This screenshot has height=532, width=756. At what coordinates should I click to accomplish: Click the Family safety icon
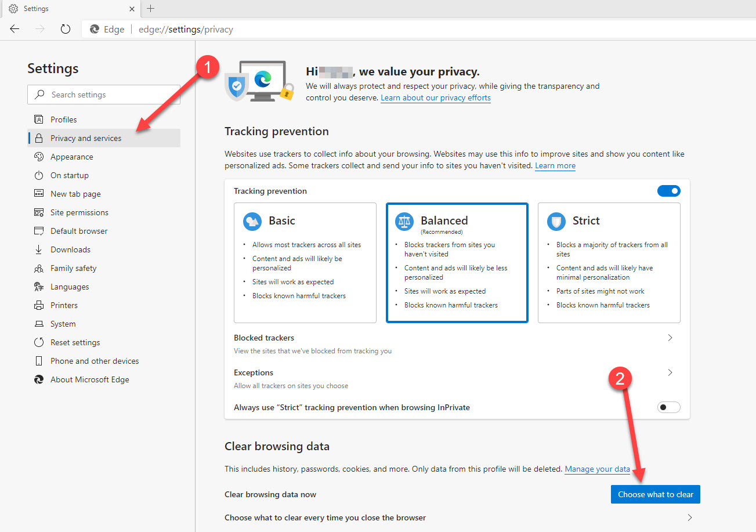[39, 268]
